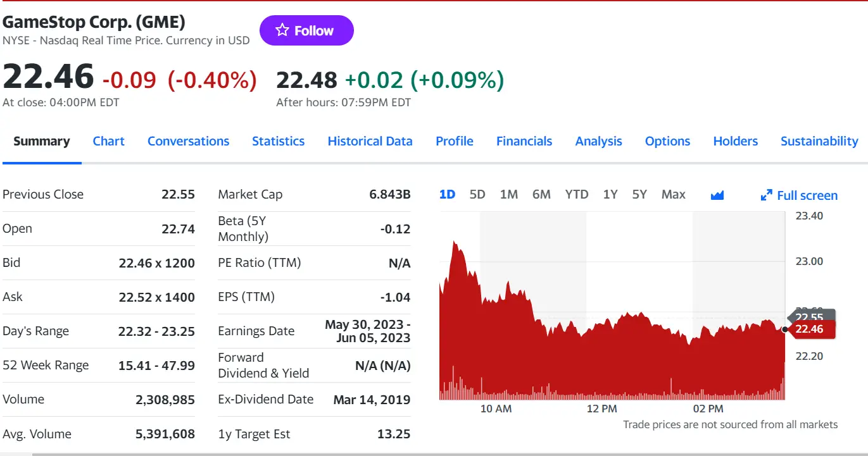868x456 pixels.
Task: Open the Options tab
Action: [667, 141]
